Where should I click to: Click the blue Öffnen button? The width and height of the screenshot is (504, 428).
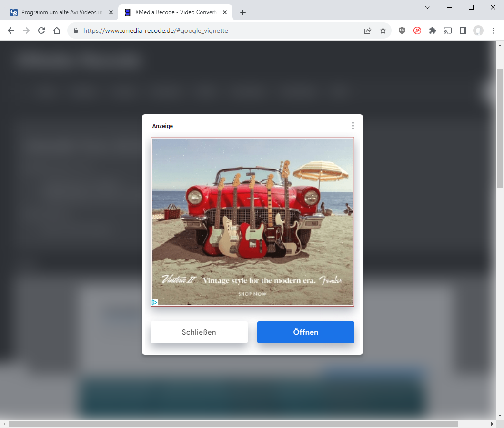tap(306, 332)
